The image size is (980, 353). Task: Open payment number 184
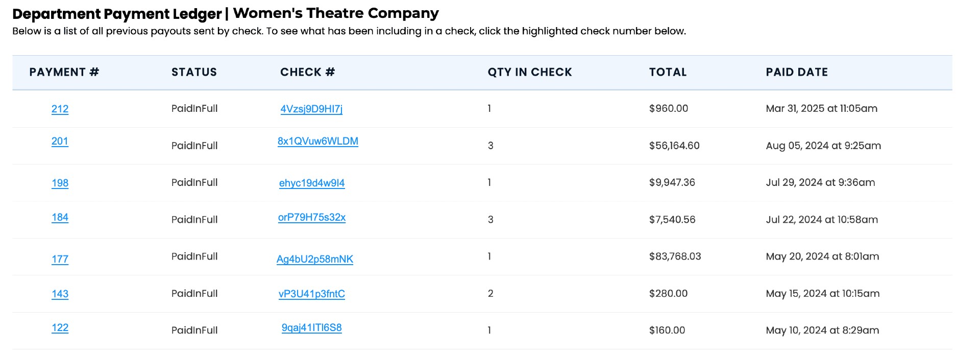(x=60, y=217)
